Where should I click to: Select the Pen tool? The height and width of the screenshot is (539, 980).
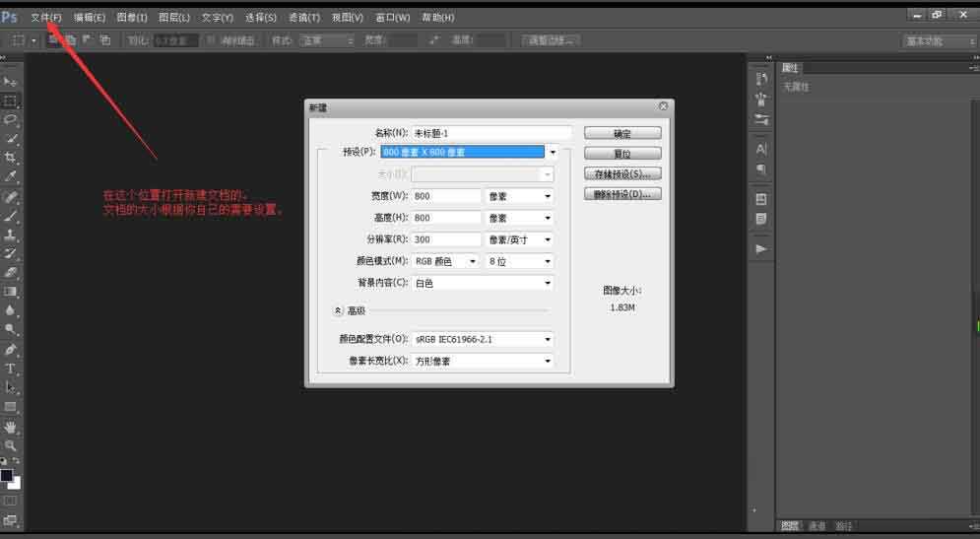click(x=11, y=350)
